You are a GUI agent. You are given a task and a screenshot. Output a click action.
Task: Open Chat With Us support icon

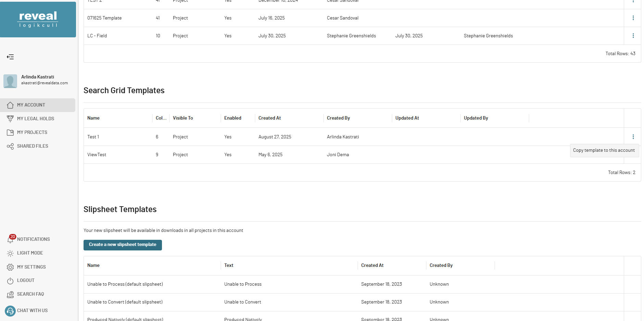coord(10,311)
